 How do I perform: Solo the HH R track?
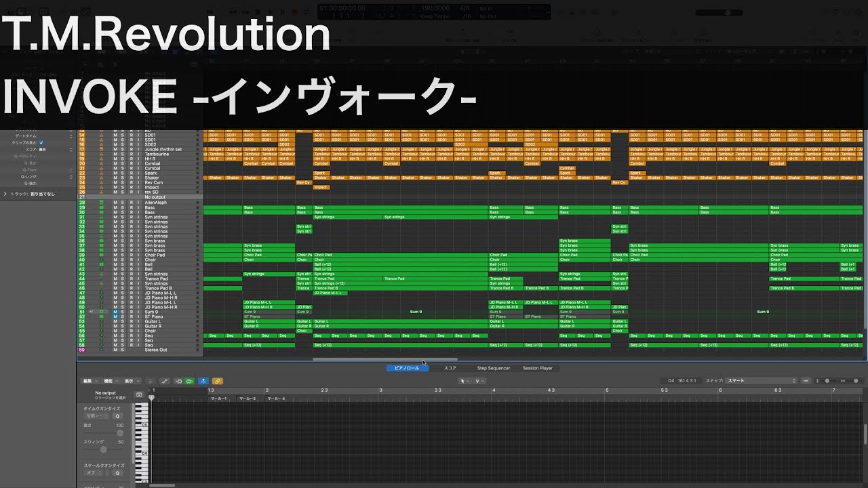(123, 159)
